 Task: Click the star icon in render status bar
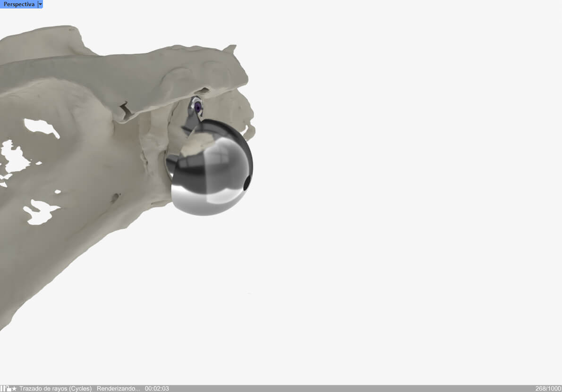pos(14,389)
